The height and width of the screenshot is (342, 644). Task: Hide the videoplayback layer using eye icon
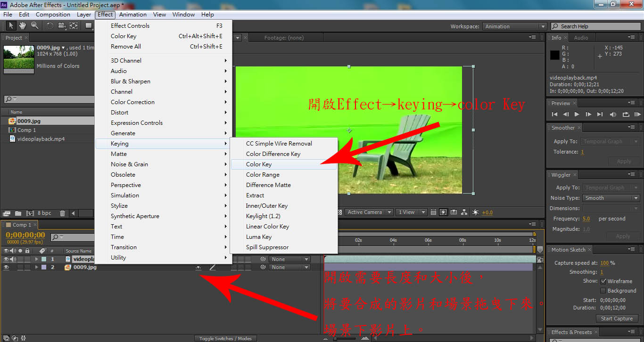(x=6, y=259)
